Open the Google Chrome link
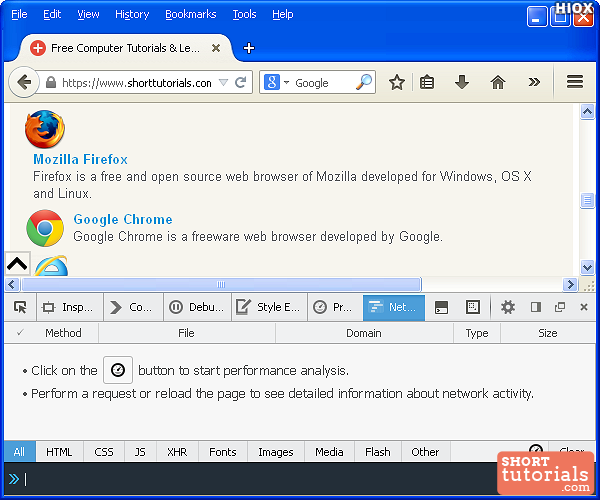Screen dimensions: 600x500 [x=123, y=219]
